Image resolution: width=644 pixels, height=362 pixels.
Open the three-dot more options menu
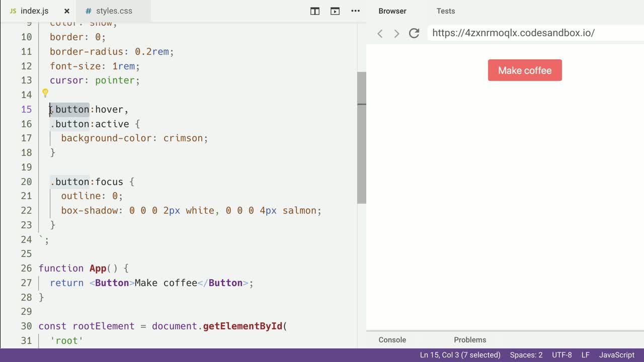point(355,11)
